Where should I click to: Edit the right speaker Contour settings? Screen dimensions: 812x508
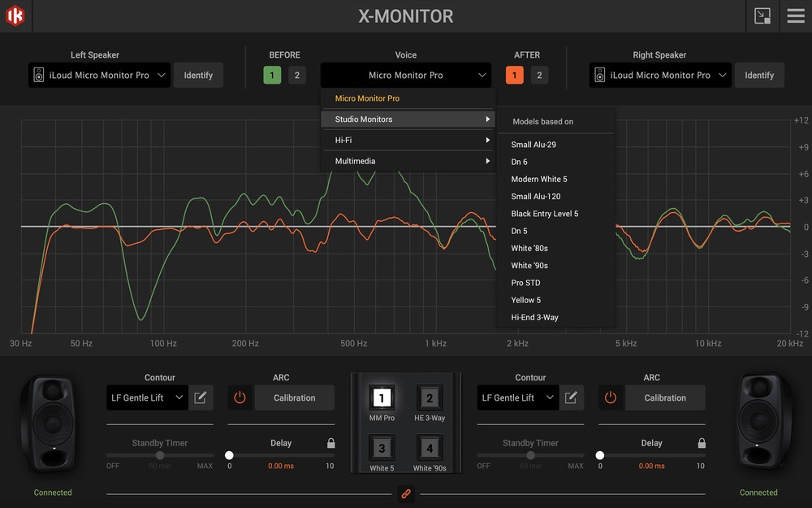point(571,397)
